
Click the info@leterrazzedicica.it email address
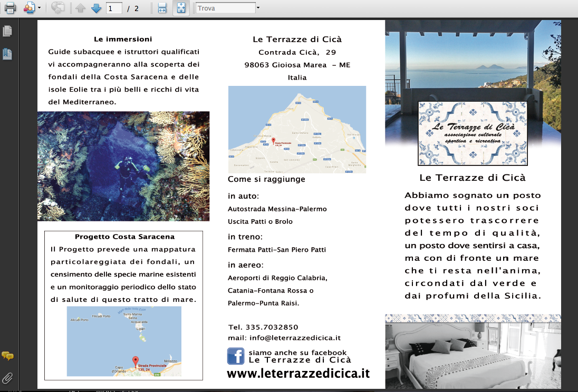coord(295,338)
